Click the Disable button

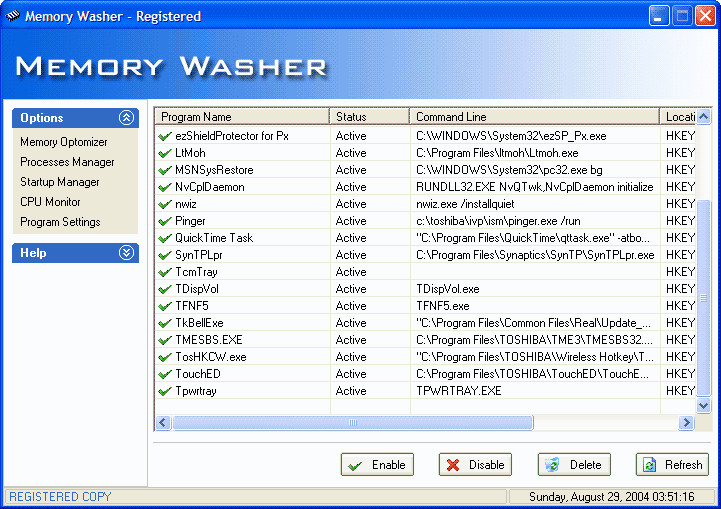point(475,465)
